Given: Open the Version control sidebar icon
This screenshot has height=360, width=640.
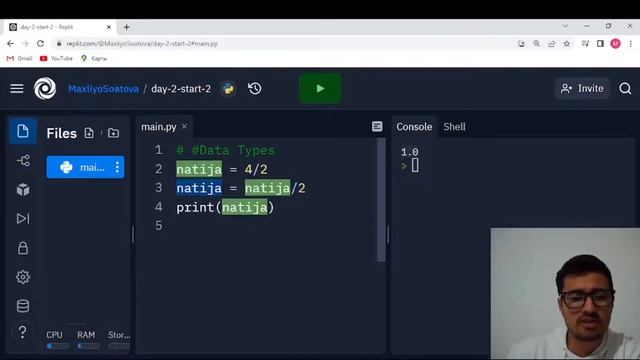Looking at the screenshot, I should tap(23, 160).
